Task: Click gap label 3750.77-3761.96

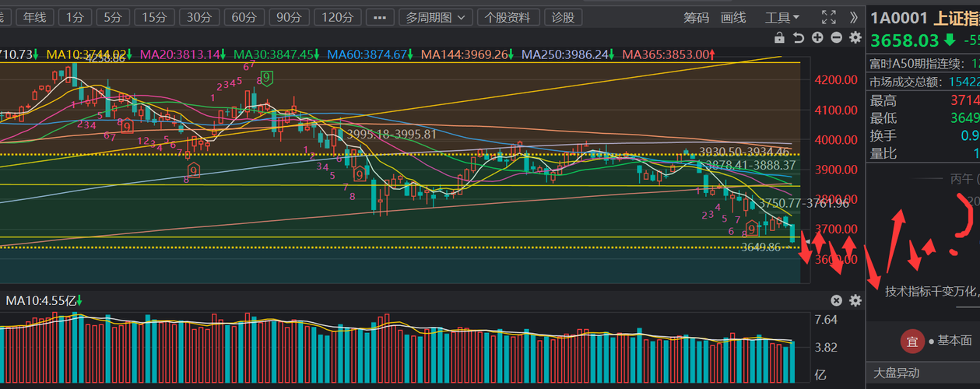Action: pos(804,203)
